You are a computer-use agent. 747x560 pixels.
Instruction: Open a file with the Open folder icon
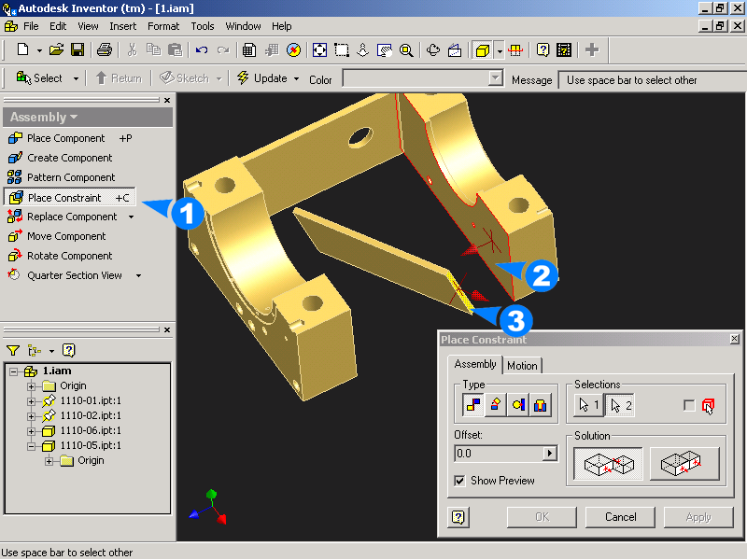56,49
